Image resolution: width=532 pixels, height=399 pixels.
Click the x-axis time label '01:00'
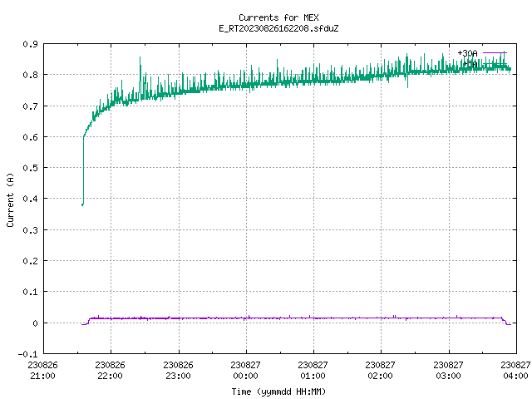click(313, 376)
